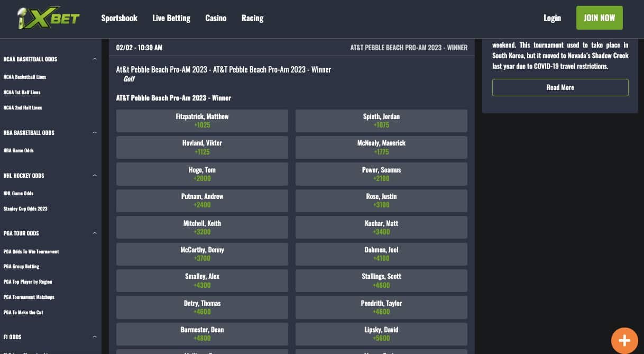This screenshot has width=644, height=354.
Task: Click the F1 ODDS heading
Action: click(12, 337)
